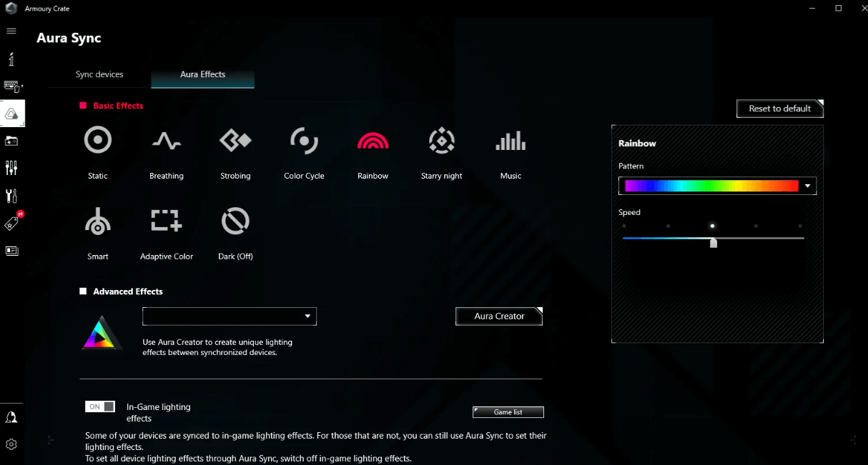Viewport: 868px width, 465px height.
Task: Turn lights off with Dark (Off)
Action: click(x=235, y=221)
